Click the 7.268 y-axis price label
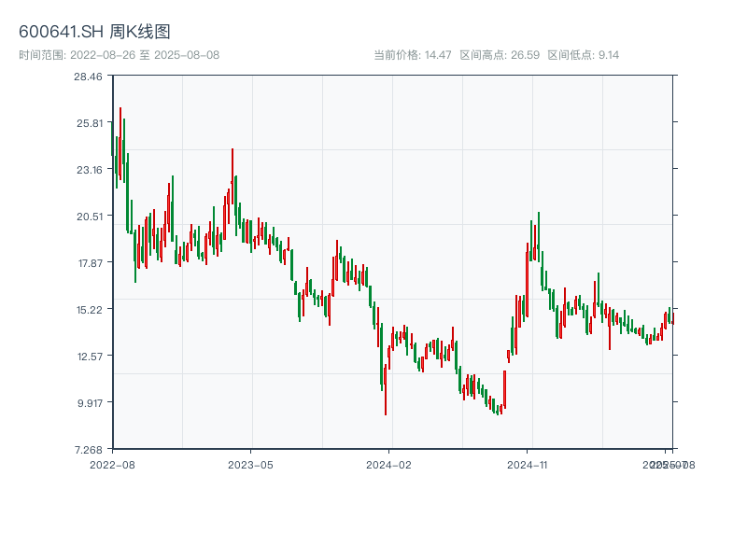The image size is (747, 560). [x=90, y=450]
